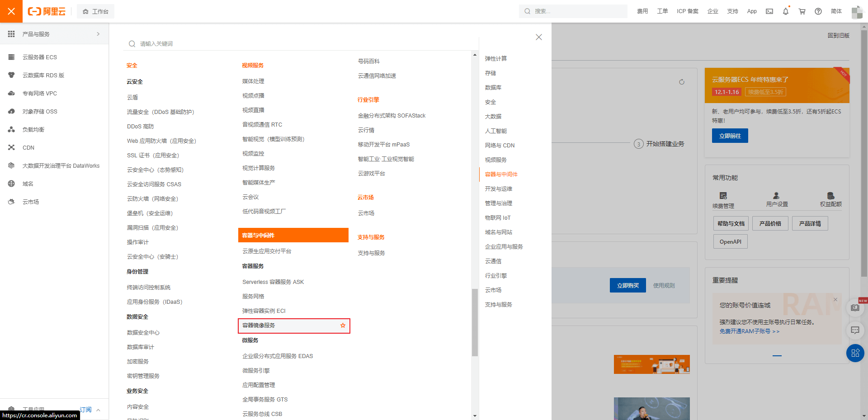The height and width of the screenshot is (420, 868).
Task: Select 云服务器 ECS in sidebar
Action: click(x=40, y=57)
